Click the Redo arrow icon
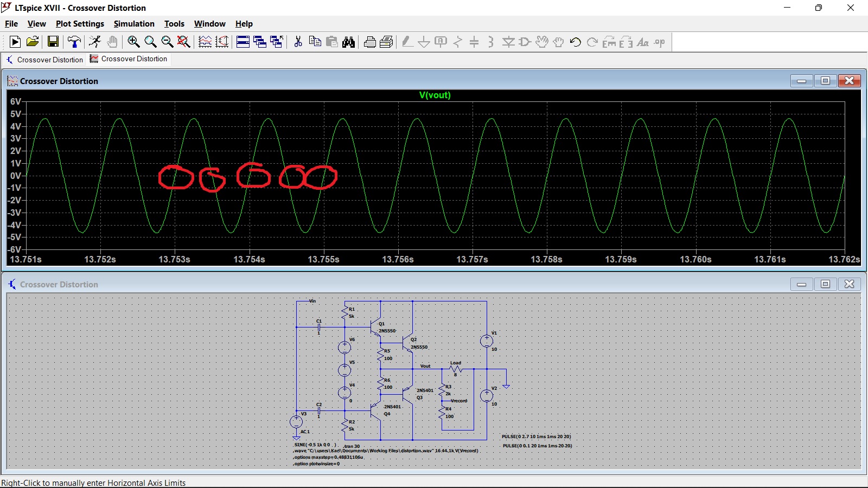Image resolution: width=868 pixels, height=488 pixels. pos(592,42)
